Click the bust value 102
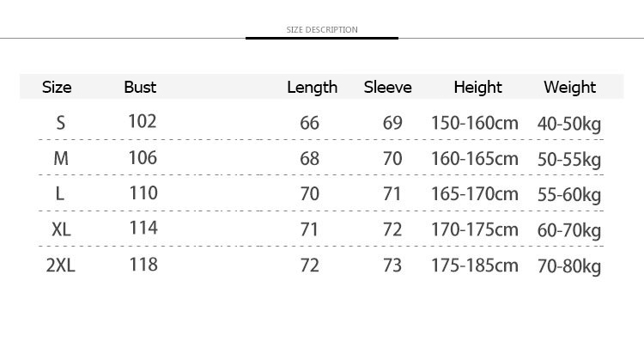644x354 pixels. 143,121
